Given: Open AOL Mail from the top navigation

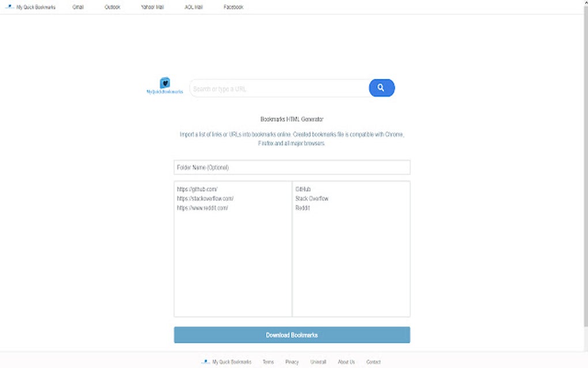Looking at the screenshot, I should [x=193, y=7].
